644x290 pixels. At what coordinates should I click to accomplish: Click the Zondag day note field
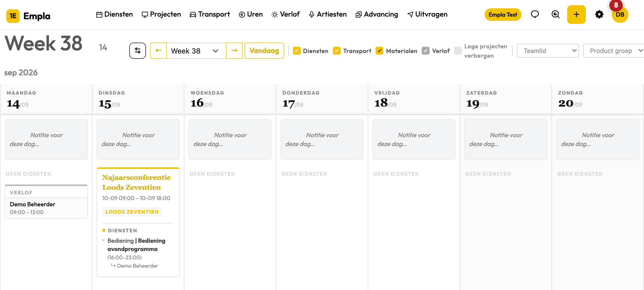(x=598, y=140)
